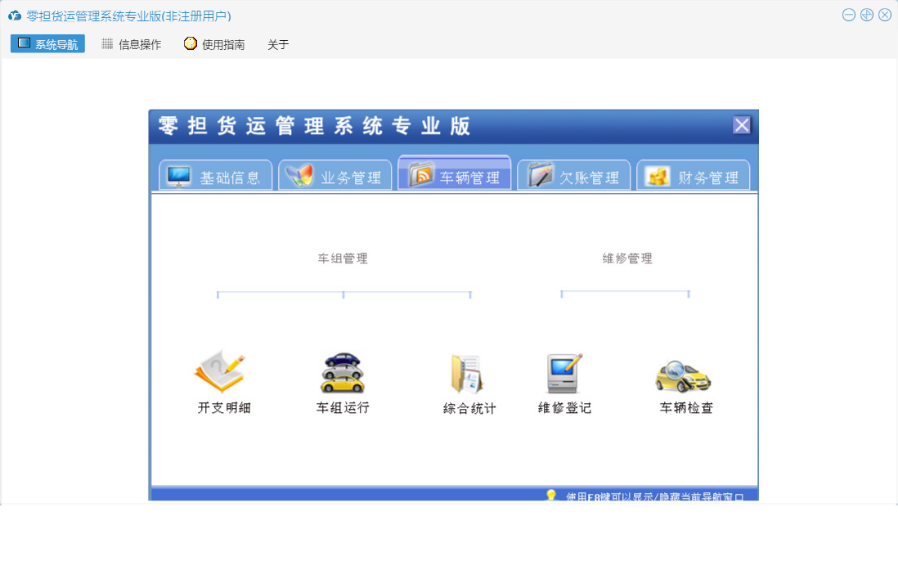Open the 车辆检查 yellow car icon
The image size is (898, 588).
click(x=683, y=376)
